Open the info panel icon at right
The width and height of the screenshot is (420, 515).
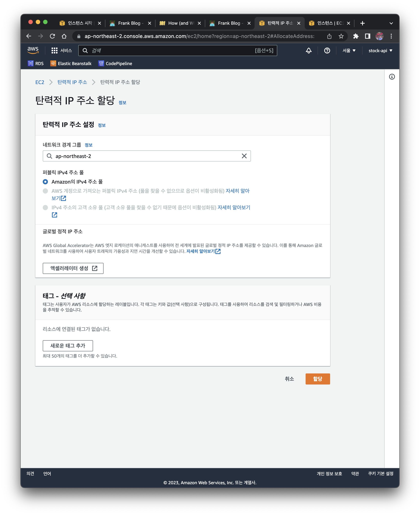(392, 77)
